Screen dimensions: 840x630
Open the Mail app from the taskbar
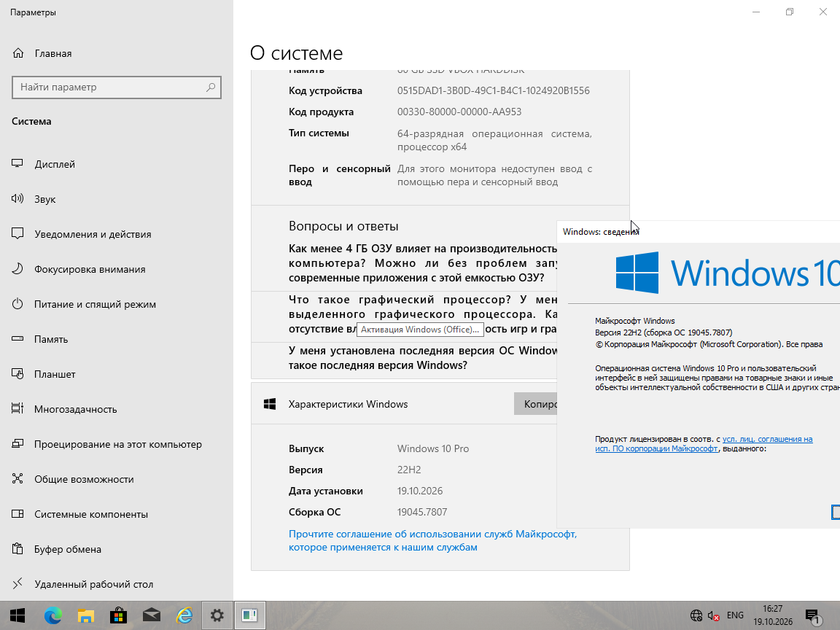pos(152,615)
